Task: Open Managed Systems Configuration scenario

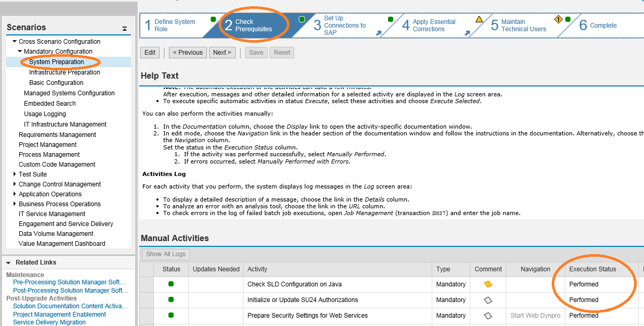Action: coord(69,93)
